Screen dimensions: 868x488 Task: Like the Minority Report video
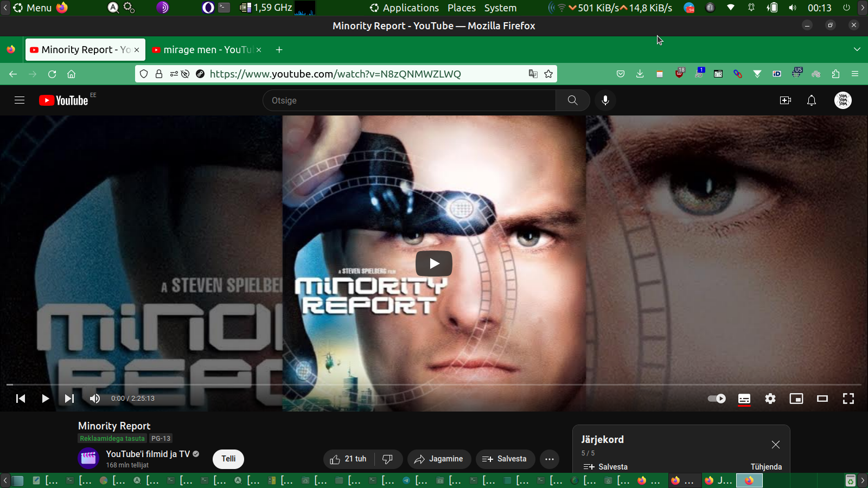point(349,459)
